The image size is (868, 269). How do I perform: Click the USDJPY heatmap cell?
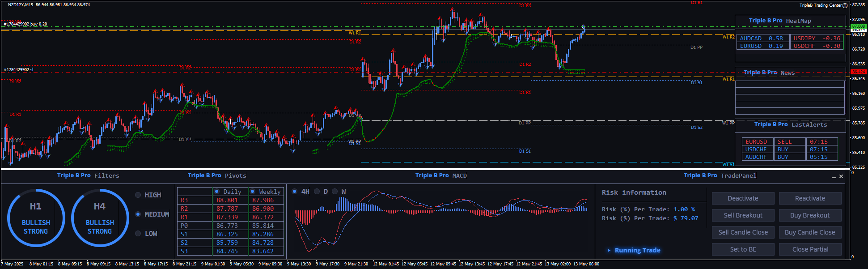(816, 38)
